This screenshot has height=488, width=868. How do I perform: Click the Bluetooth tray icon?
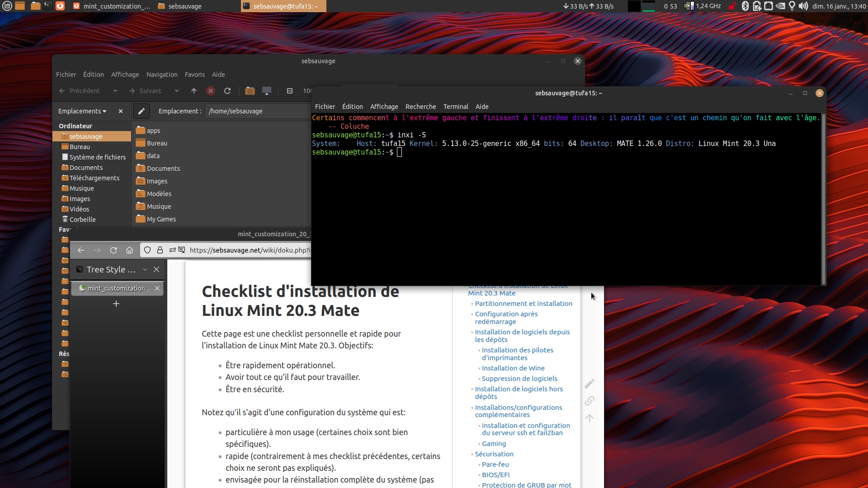tap(745, 6)
